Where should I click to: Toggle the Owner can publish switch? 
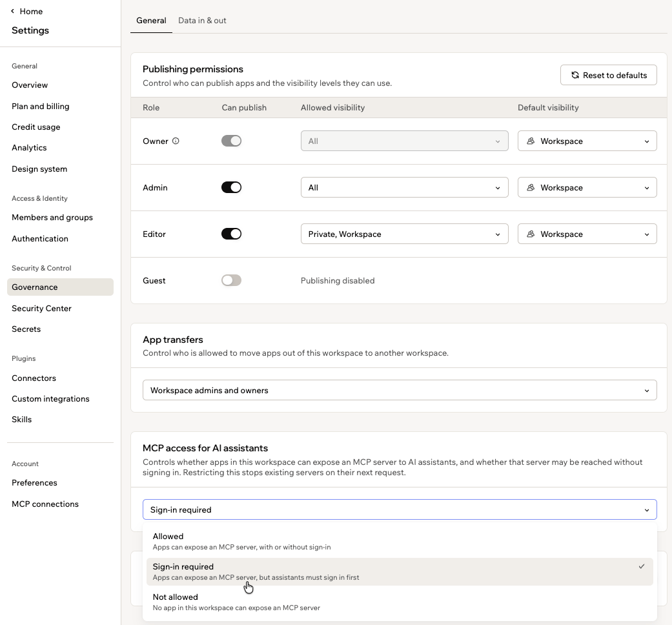(232, 141)
